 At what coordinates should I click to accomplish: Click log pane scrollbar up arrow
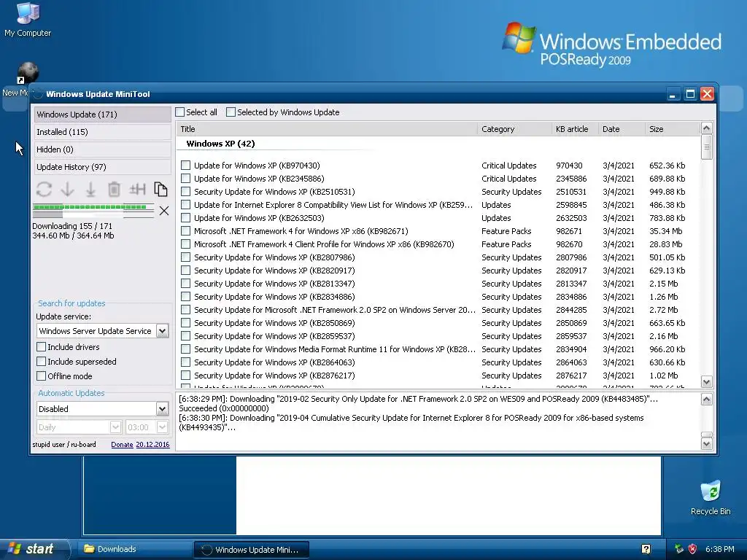[706, 399]
